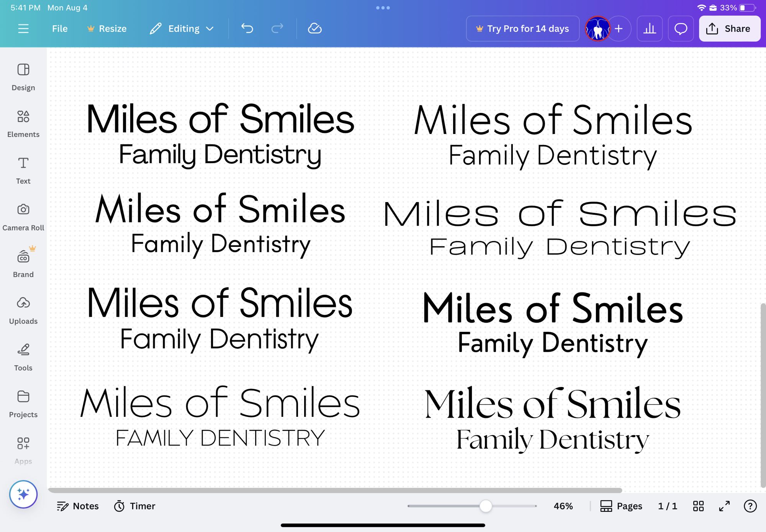Click the Share button

tap(729, 29)
